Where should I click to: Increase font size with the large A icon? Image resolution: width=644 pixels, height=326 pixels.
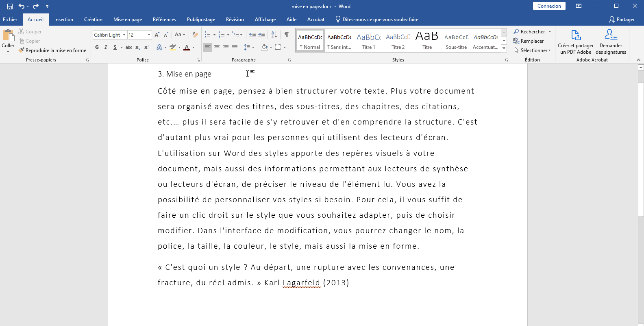157,35
